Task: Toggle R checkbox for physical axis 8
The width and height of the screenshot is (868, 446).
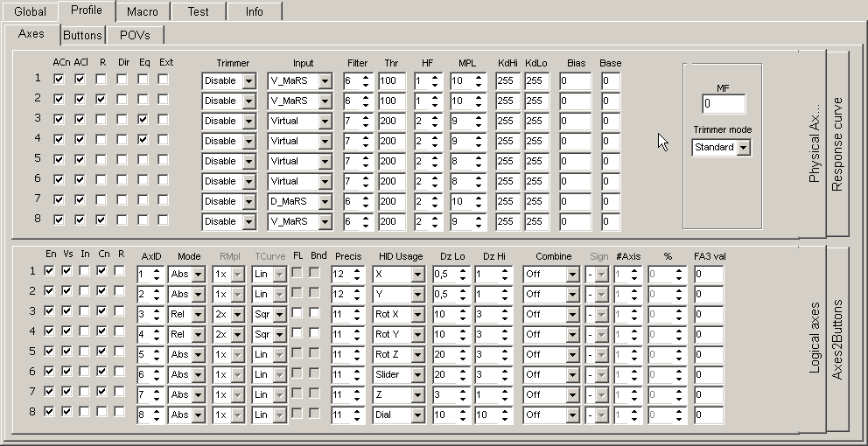Action: click(x=101, y=220)
